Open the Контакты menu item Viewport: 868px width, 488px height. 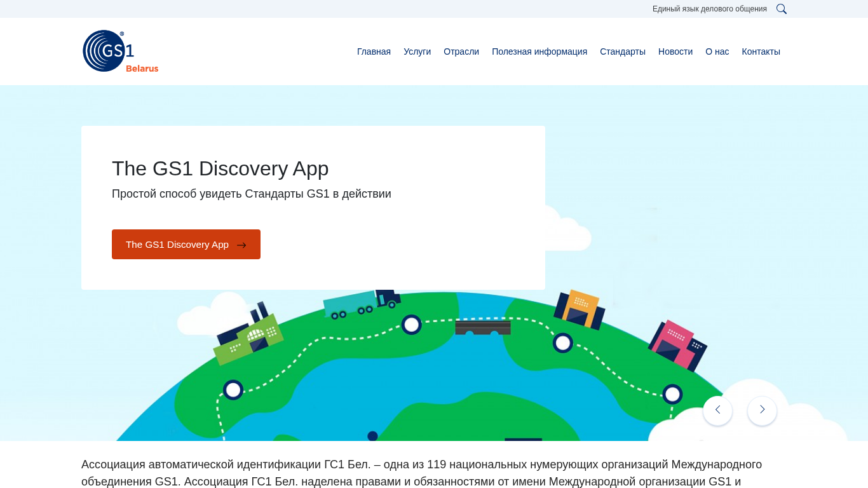[x=761, y=51]
